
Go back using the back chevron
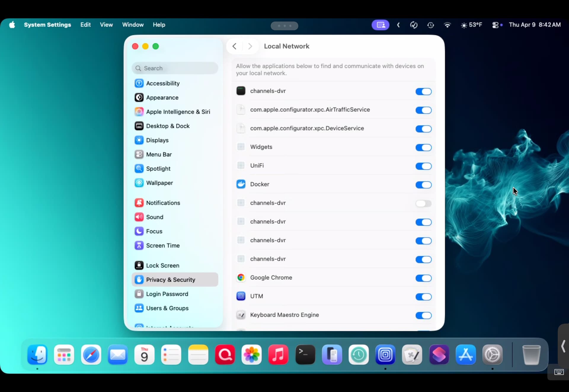point(234,46)
